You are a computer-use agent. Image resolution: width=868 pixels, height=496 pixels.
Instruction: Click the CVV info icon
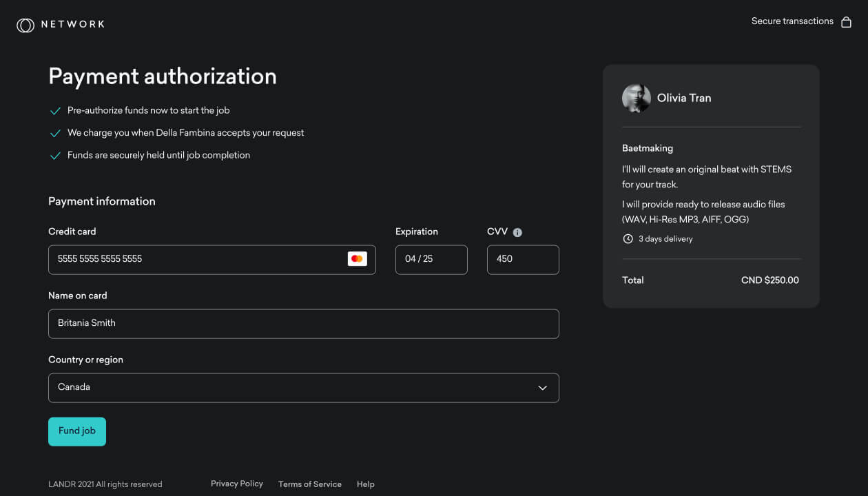(517, 233)
